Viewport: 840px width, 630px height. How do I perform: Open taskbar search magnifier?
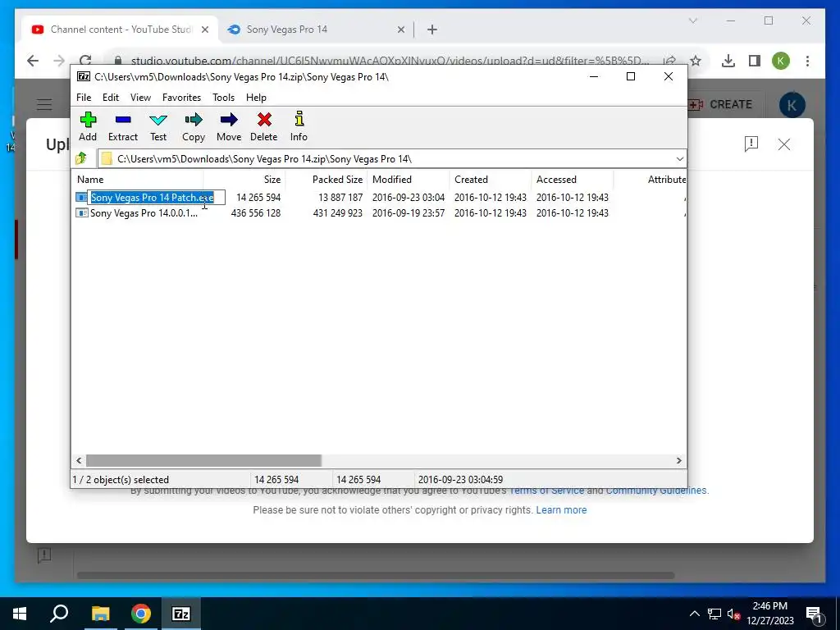point(59,614)
